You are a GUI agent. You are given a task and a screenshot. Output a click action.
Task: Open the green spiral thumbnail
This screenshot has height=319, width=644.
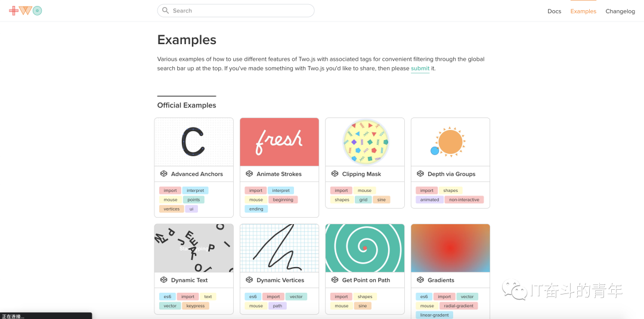365,248
